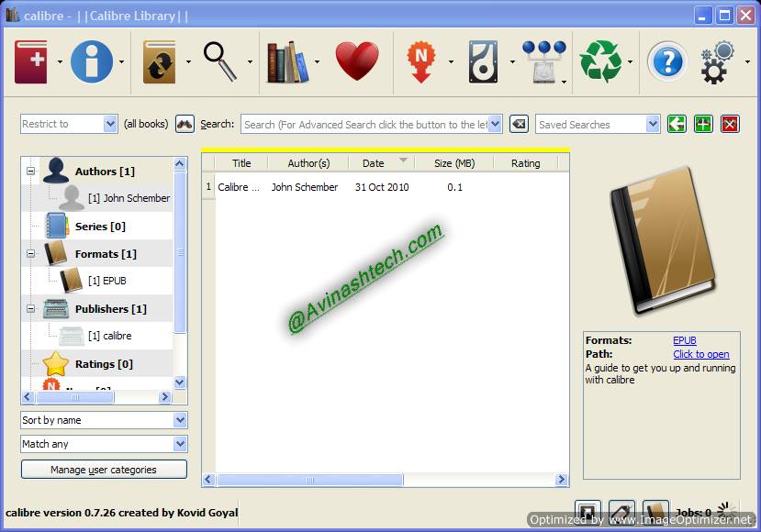Click book list scroll right arrow
Screen dimensions: 761x532
[x=562, y=480]
